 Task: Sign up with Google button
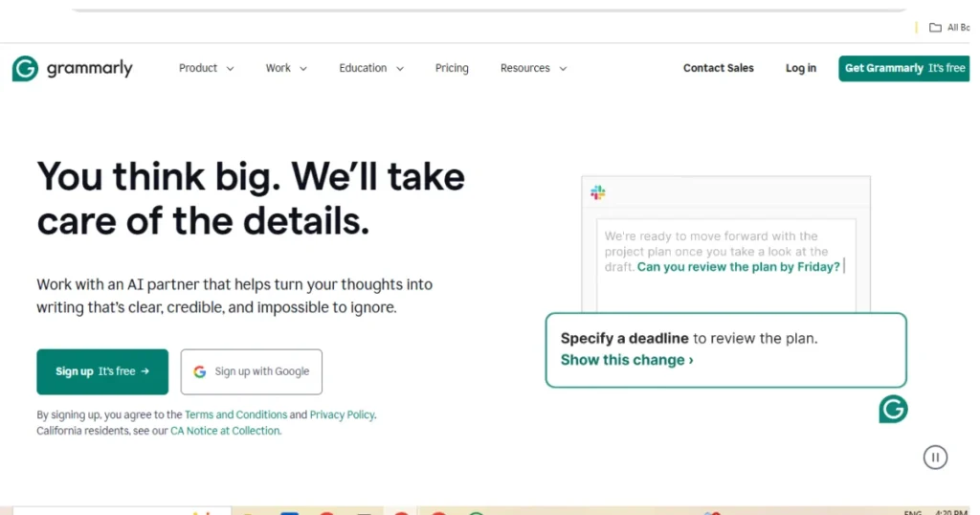pos(252,371)
